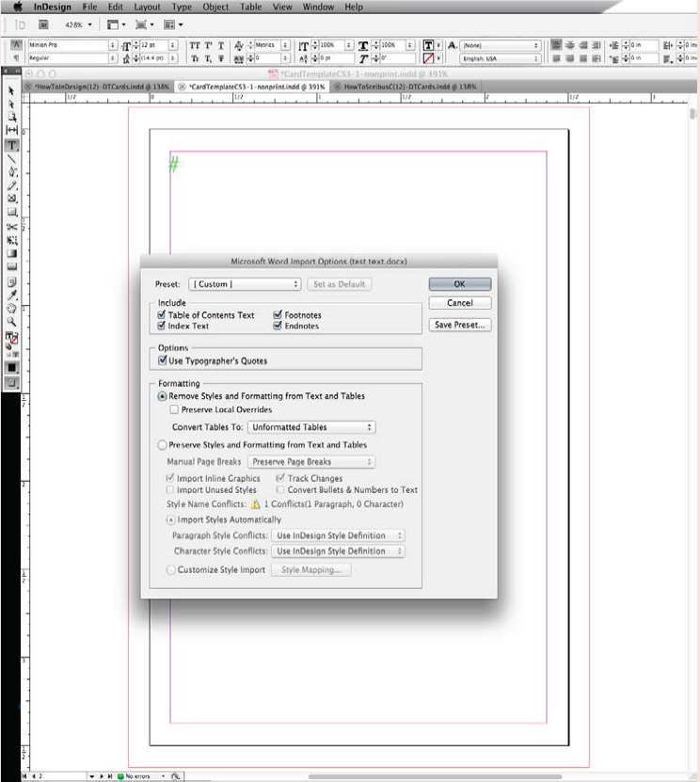Click the fill/stroke color swatch in toolbox
Image resolution: width=700 pixels, height=782 pixels.
[12, 338]
